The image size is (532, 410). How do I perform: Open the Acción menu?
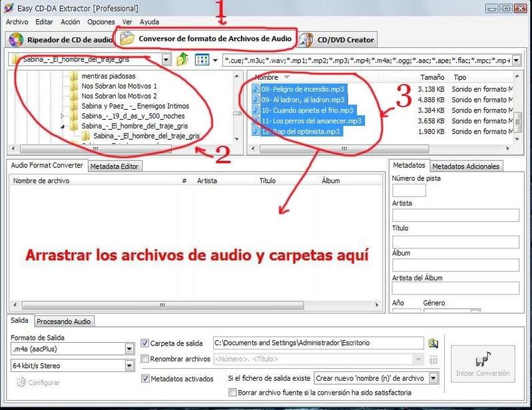(x=70, y=22)
